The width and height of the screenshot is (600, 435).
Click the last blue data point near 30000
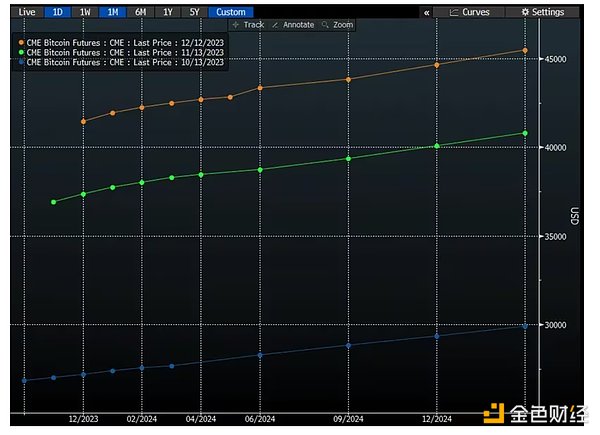525,326
